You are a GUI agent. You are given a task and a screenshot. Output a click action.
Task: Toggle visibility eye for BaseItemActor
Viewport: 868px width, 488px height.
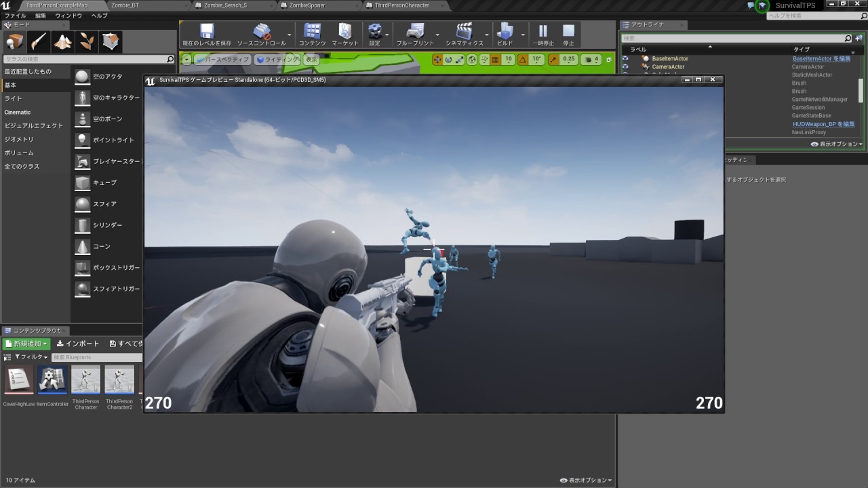click(625, 58)
